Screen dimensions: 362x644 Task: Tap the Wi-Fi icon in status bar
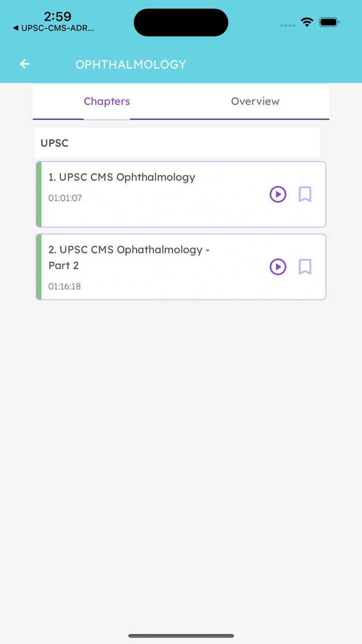(x=306, y=22)
